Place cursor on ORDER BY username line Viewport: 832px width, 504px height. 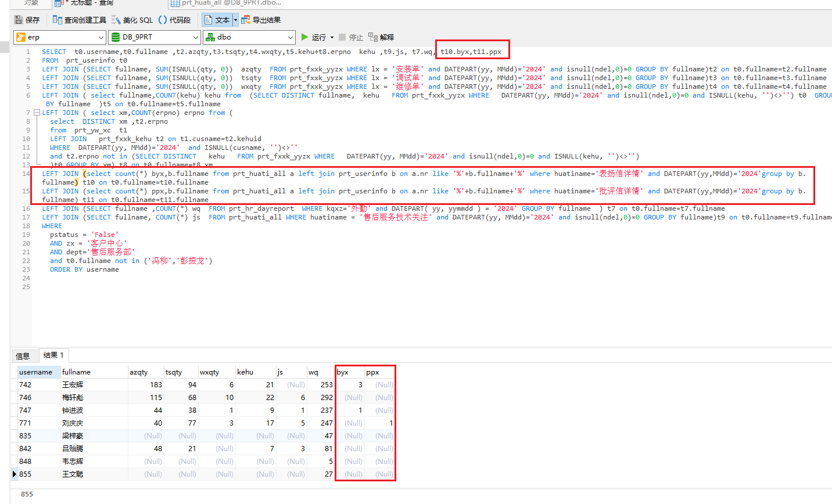coord(84,269)
